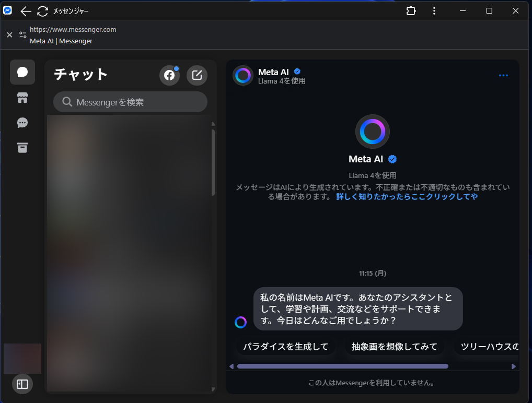Open the Archived chats box icon
532x403 pixels.
[22, 147]
